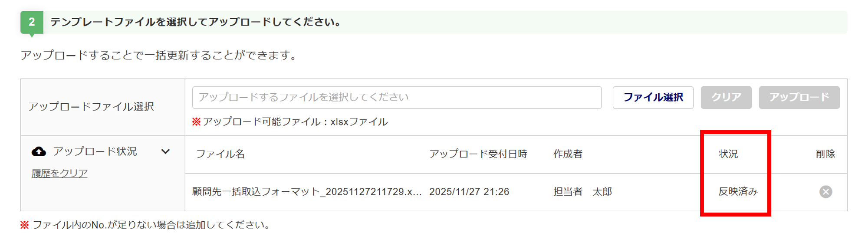Click the 担当者 太郎 author cell
Viewport: 868px width, 246px height.
click(582, 192)
